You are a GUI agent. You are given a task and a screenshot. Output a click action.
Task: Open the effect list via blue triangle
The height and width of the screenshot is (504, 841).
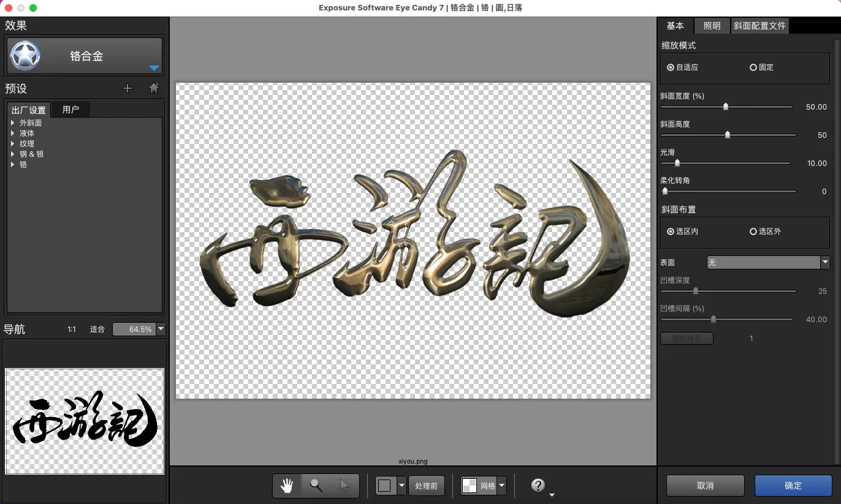[154, 68]
